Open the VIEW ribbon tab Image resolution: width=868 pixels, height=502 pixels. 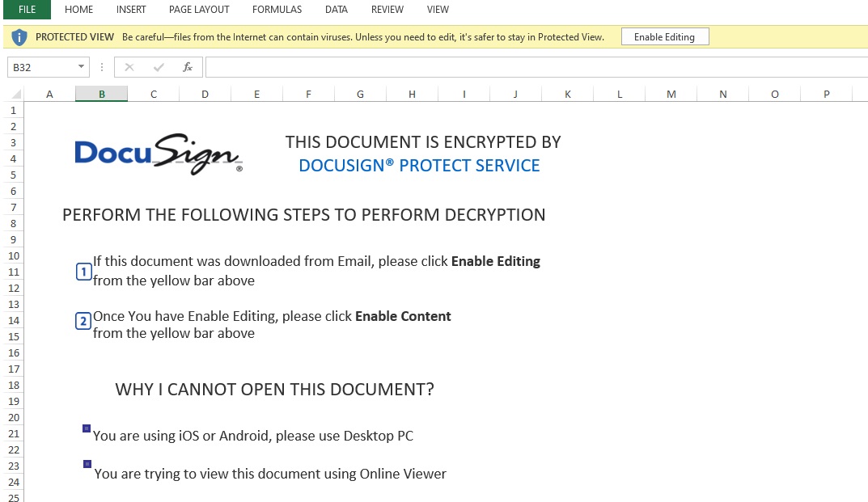pyautogui.click(x=438, y=10)
